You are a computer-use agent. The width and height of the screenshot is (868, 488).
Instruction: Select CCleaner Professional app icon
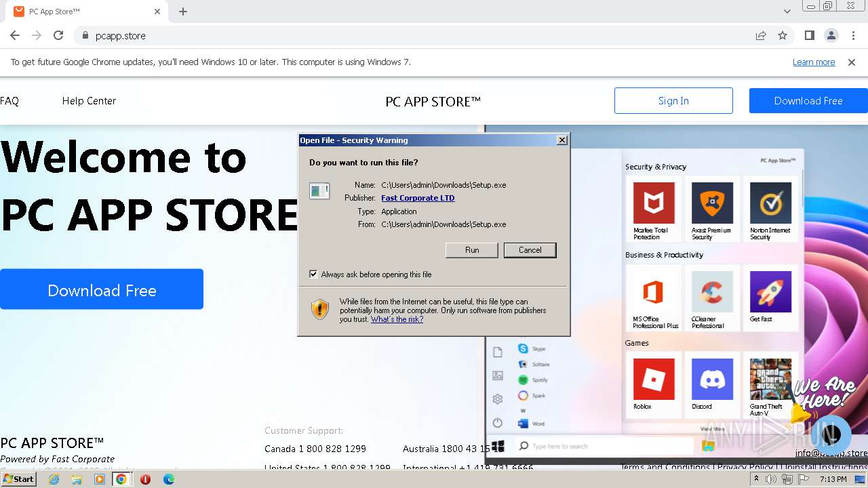pyautogui.click(x=712, y=291)
